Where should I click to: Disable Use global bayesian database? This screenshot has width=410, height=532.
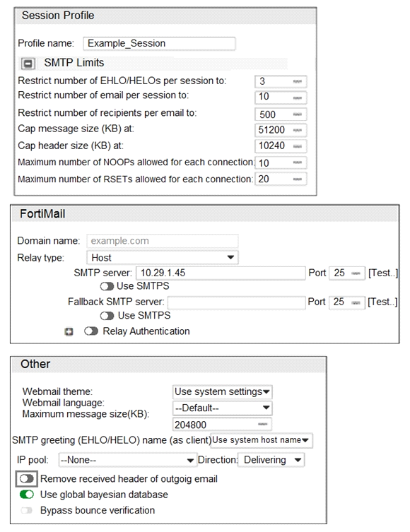(26, 495)
